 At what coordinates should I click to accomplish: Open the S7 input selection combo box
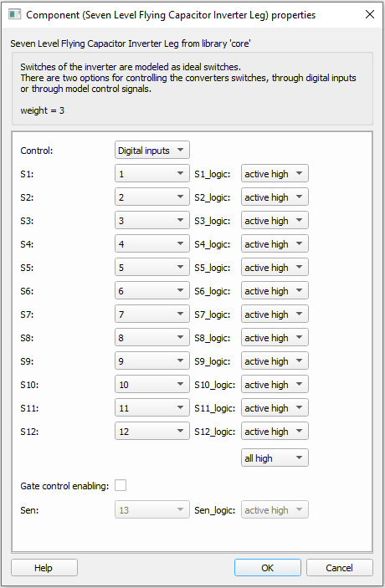coord(152,314)
